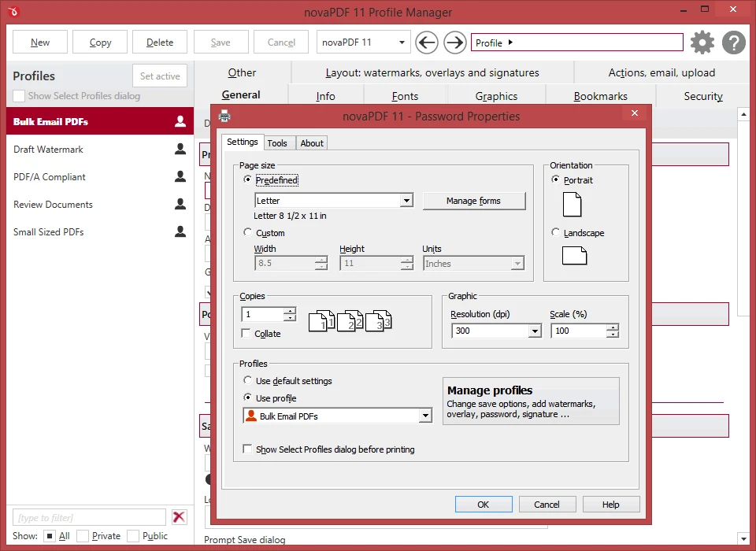Switch to the Tools tab
Viewport: 756px width, 551px height.
279,142
